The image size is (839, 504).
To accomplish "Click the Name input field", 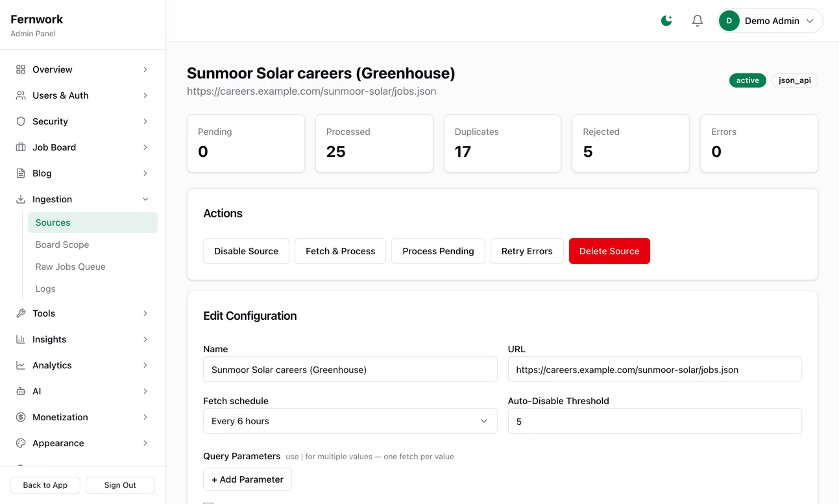I will 350,369.
